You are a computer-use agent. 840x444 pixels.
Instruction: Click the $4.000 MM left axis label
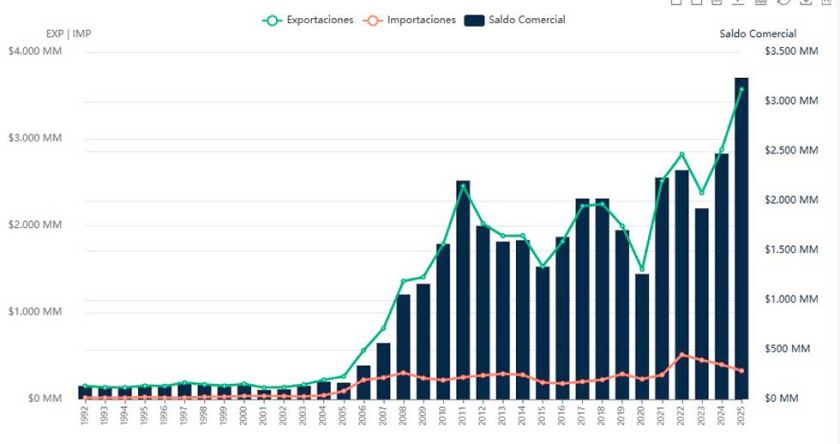click(x=35, y=51)
